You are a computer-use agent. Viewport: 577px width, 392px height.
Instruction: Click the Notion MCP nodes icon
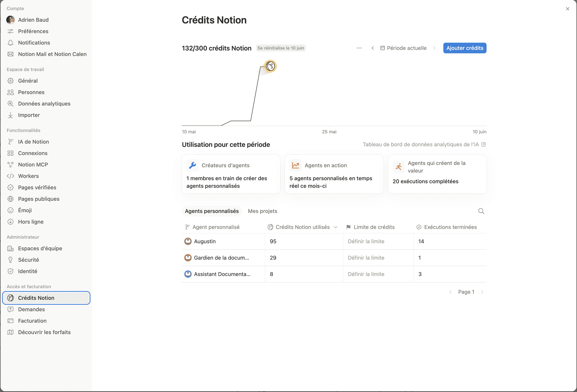[x=10, y=164]
